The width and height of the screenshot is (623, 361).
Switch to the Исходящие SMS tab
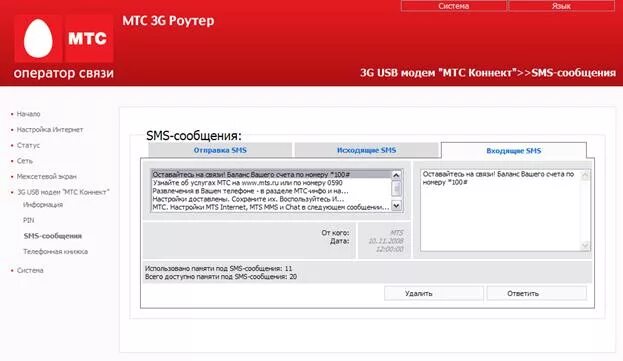(366, 150)
